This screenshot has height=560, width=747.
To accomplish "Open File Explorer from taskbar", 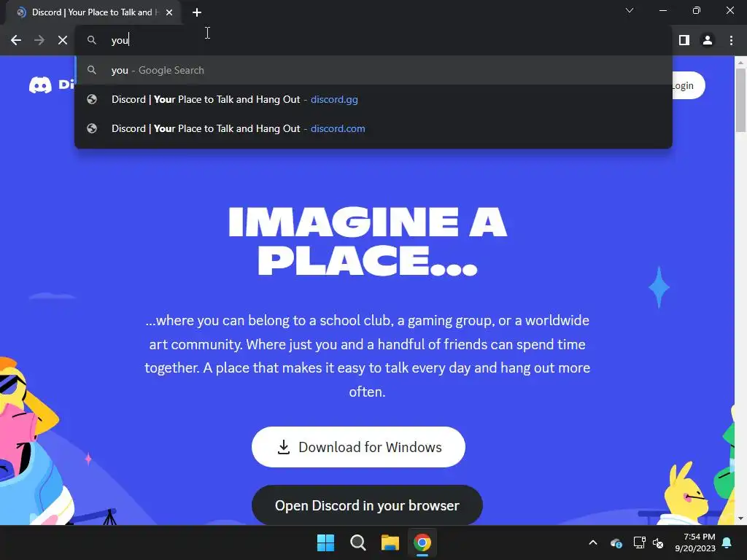I will coord(390,542).
